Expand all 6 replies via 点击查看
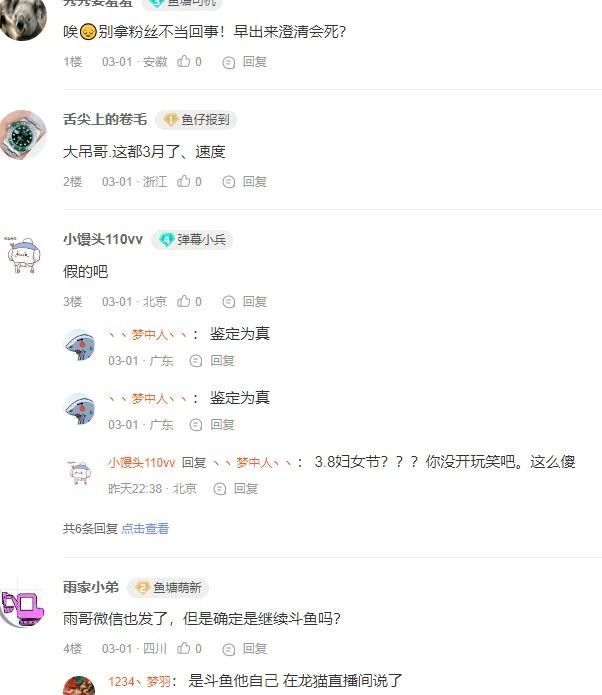 coord(145,528)
